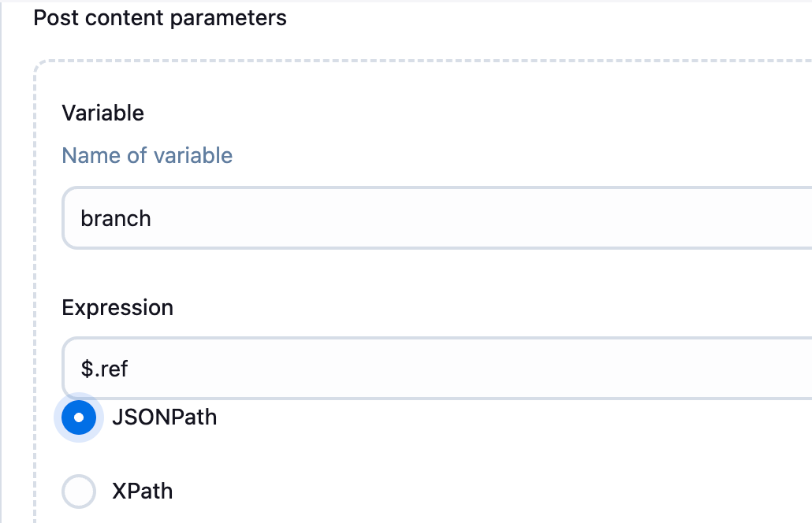Select the XPath radio button
The height and width of the screenshot is (523, 812).
click(79, 491)
